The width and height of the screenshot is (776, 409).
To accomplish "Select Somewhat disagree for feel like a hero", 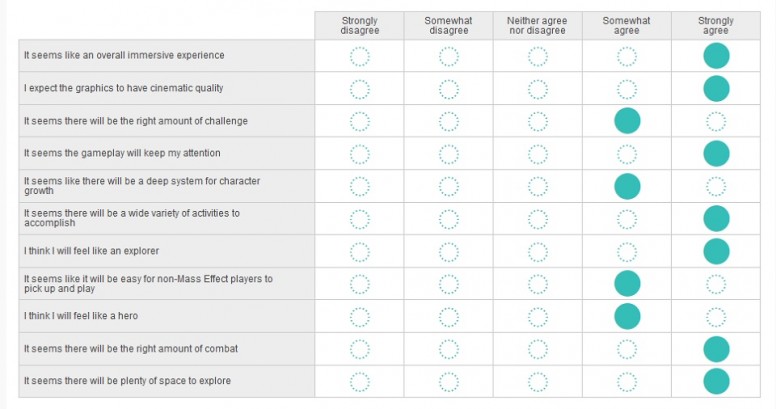I will tap(448, 317).
